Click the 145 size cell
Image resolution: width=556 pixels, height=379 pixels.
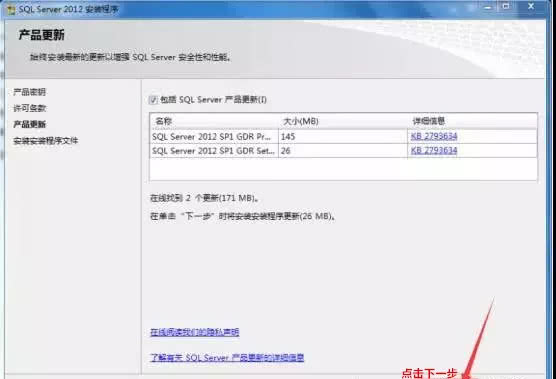coord(343,136)
